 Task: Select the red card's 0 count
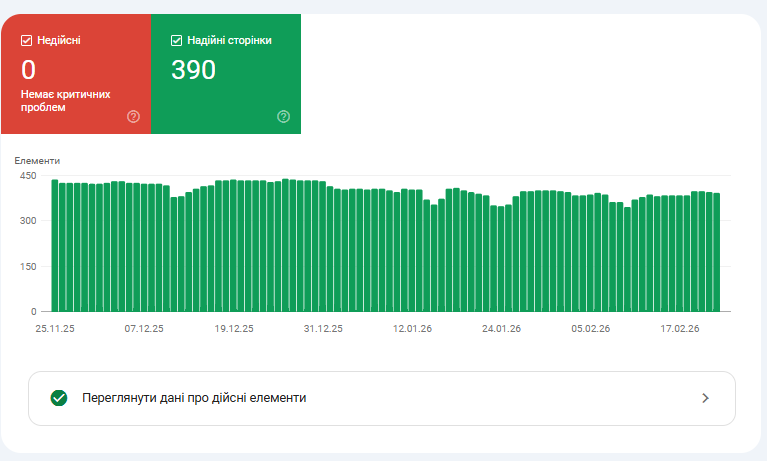[x=28, y=70]
